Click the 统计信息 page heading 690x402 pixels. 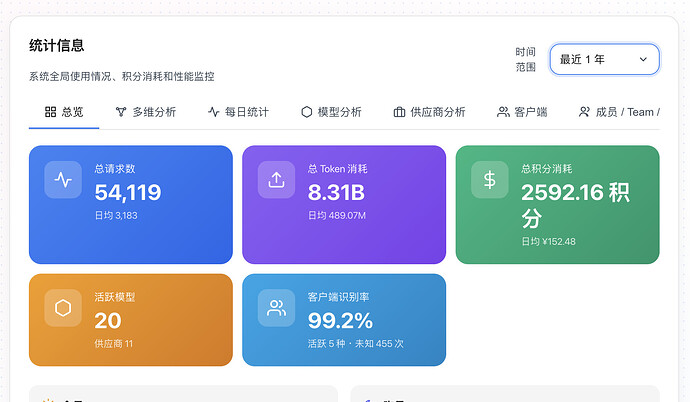click(57, 45)
